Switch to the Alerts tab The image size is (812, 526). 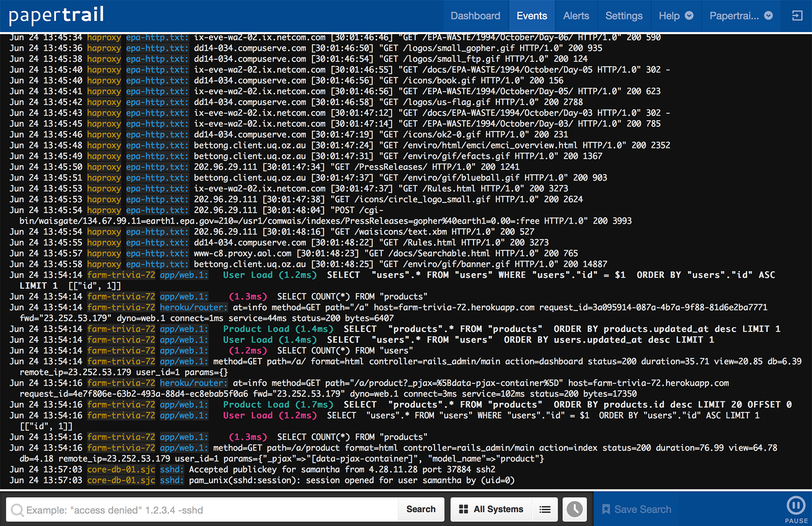click(576, 16)
